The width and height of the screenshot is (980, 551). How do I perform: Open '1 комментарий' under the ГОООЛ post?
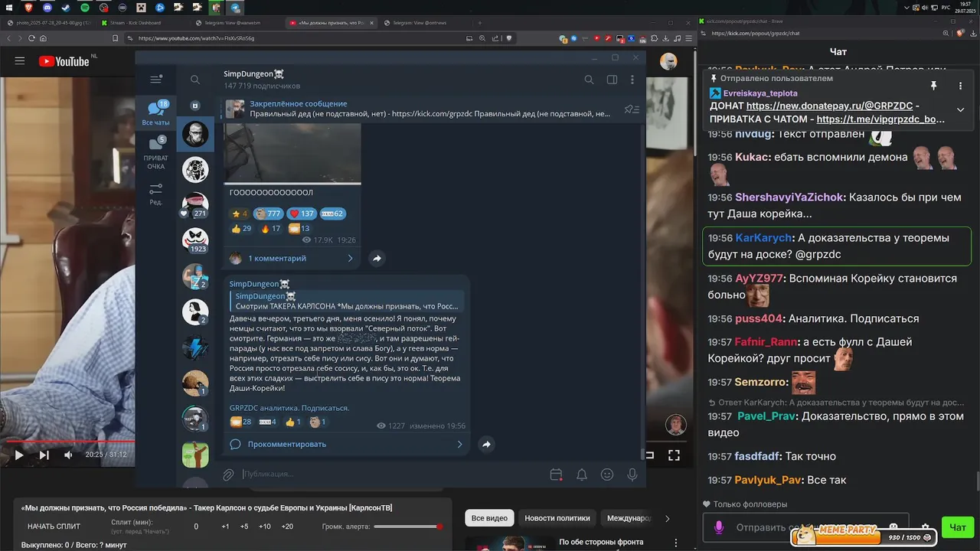coord(292,258)
